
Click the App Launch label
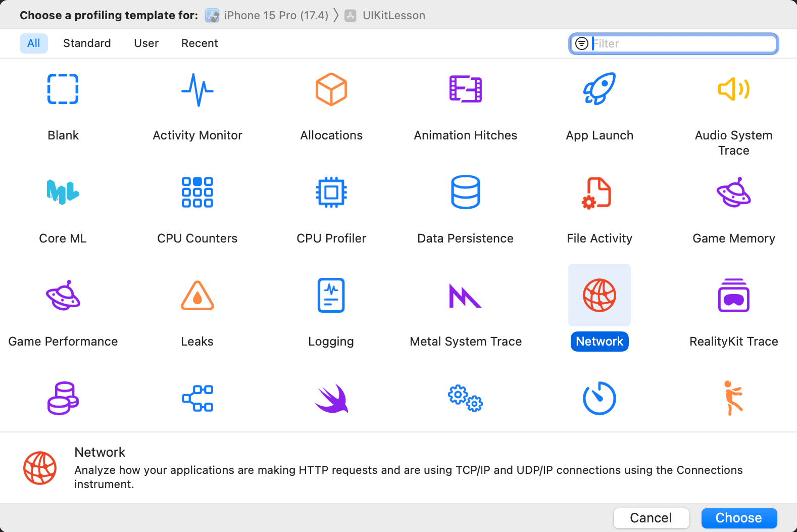(x=600, y=135)
